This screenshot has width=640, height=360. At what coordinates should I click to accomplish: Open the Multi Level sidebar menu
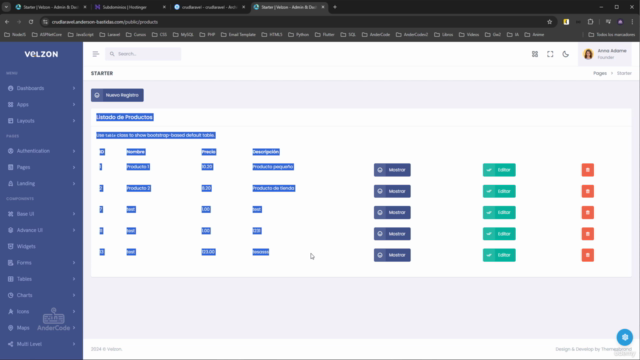point(41,344)
